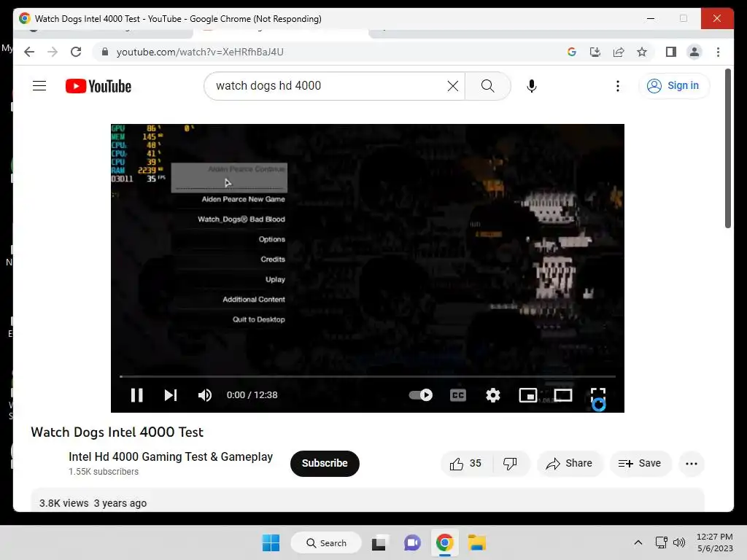
Task: Mute the video volume
Action: click(x=205, y=395)
